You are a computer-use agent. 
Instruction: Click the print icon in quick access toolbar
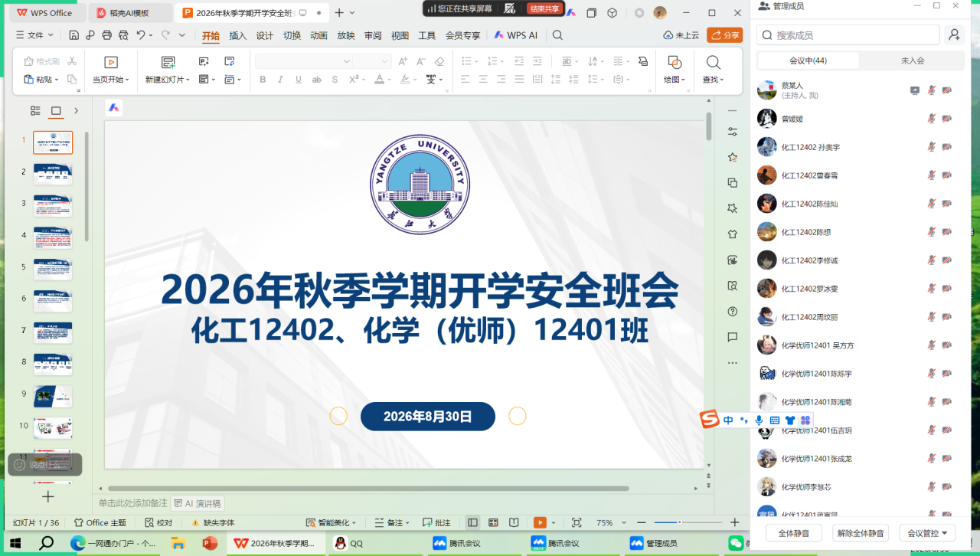point(106,35)
